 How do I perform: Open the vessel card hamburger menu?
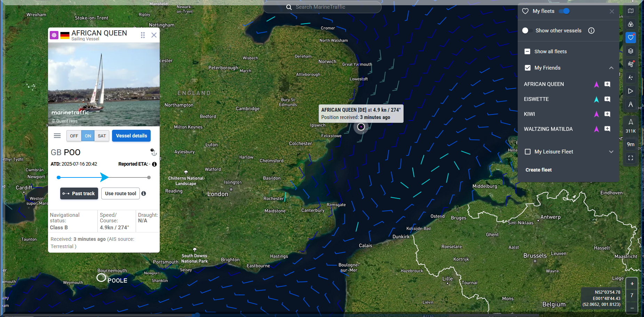click(x=57, y=136)
